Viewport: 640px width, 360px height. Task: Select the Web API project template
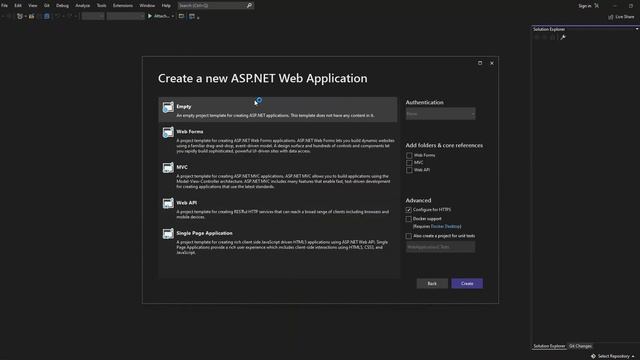[x=278, y=209]
